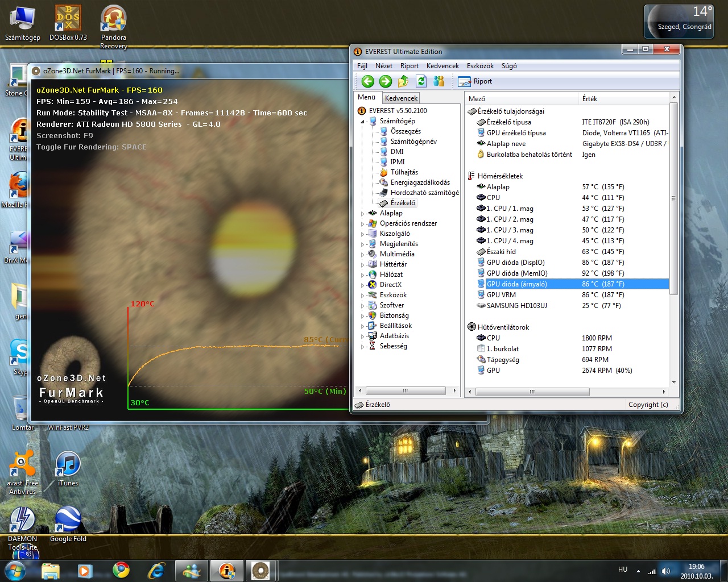Open the Google Föld desktop icon
The width and height of the screenshot is (728, 582).
[x=68, y=524]
